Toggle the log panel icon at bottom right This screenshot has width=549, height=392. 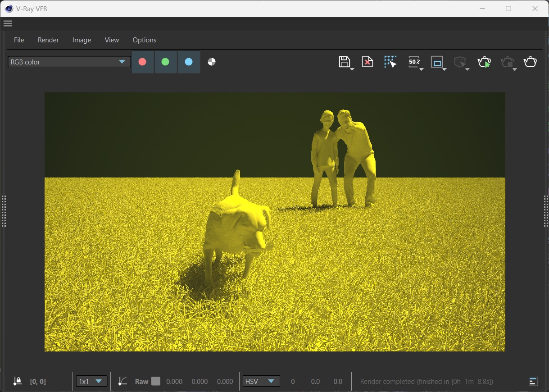[533, 382]
